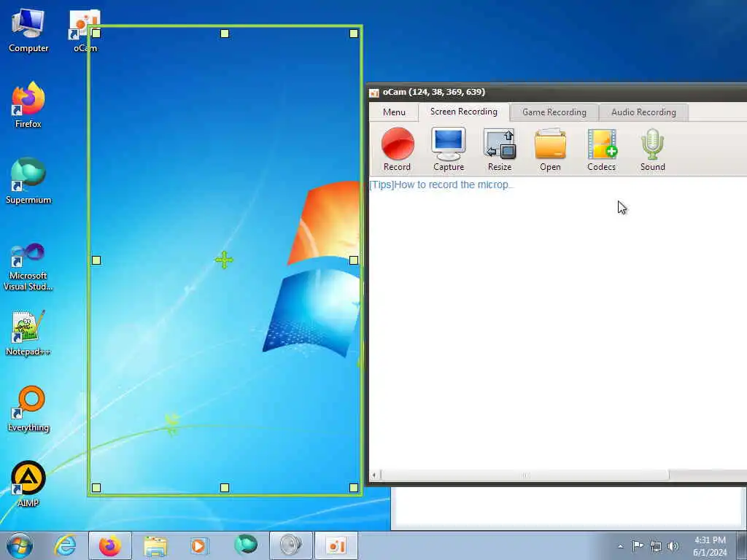Click the left arrow of oCam scrollbar

click(374, 475)
